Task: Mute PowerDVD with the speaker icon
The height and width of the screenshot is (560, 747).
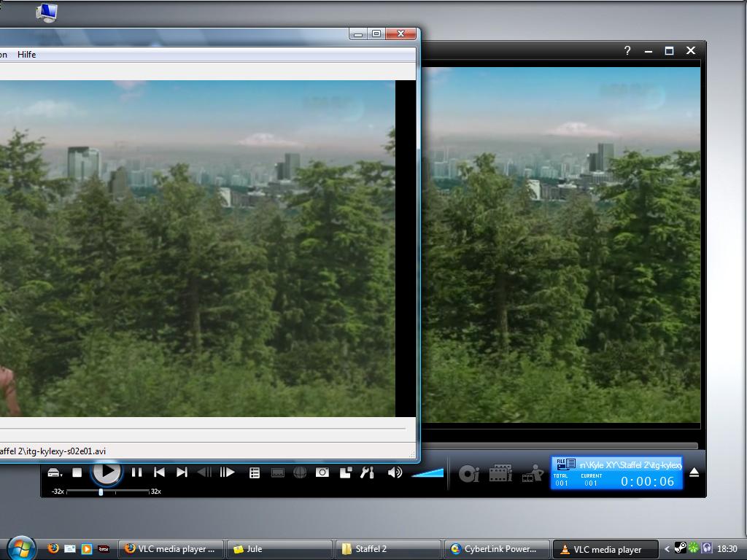Action: pyautogui.click(x=395, y=472)
